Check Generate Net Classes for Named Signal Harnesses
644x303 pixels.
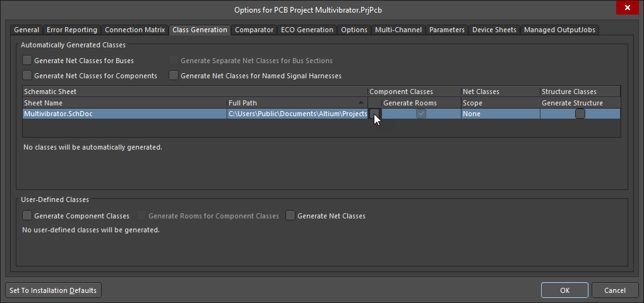click(174, 76)
